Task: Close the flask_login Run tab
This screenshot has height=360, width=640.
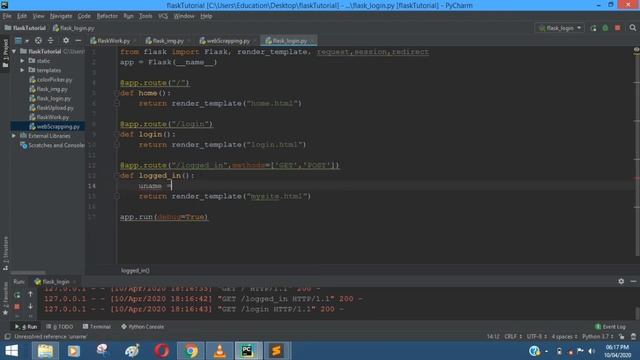Action: click(x=75, y=282)
